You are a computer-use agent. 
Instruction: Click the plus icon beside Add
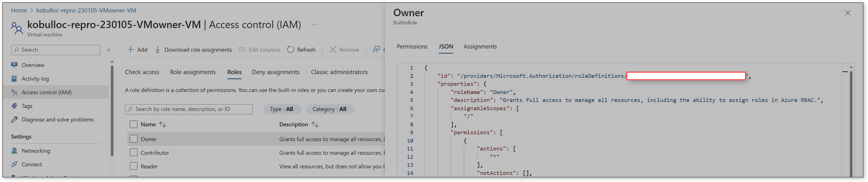(x=130, y=50)
